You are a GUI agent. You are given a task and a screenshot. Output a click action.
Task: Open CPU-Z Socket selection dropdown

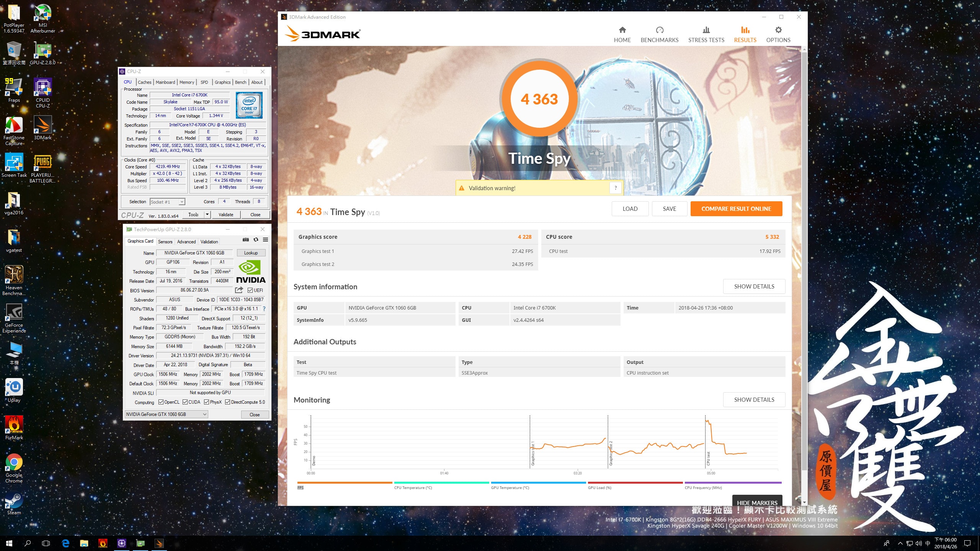coord(182,202)
